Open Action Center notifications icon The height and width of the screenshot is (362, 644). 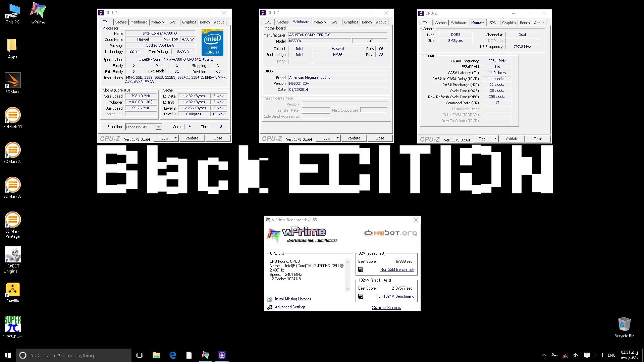(x=587, y=355)
